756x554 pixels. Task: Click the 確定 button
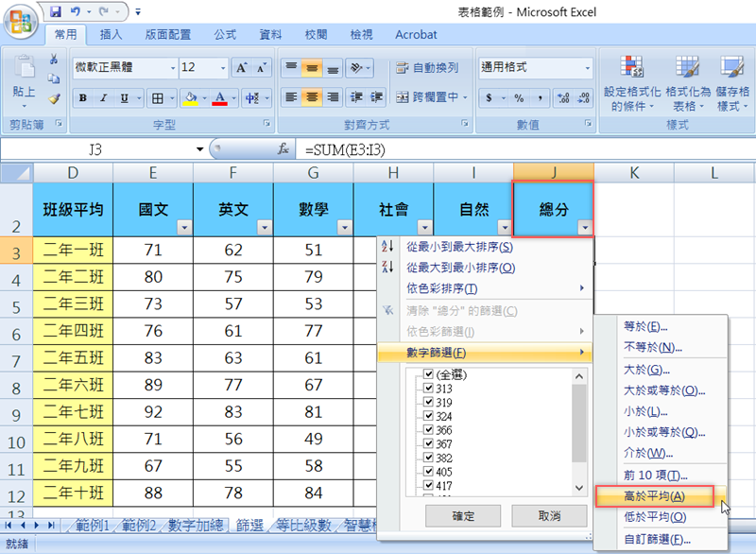tap(463, 516)
